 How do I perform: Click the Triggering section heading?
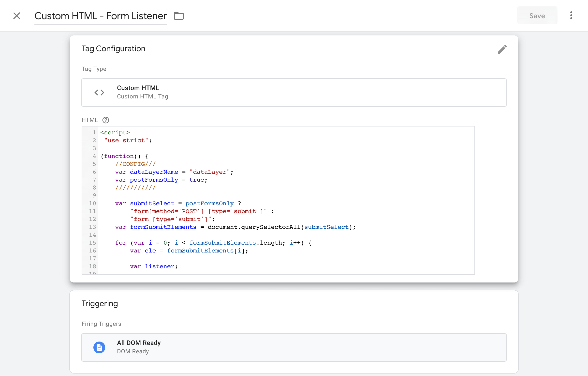[100, 303]
